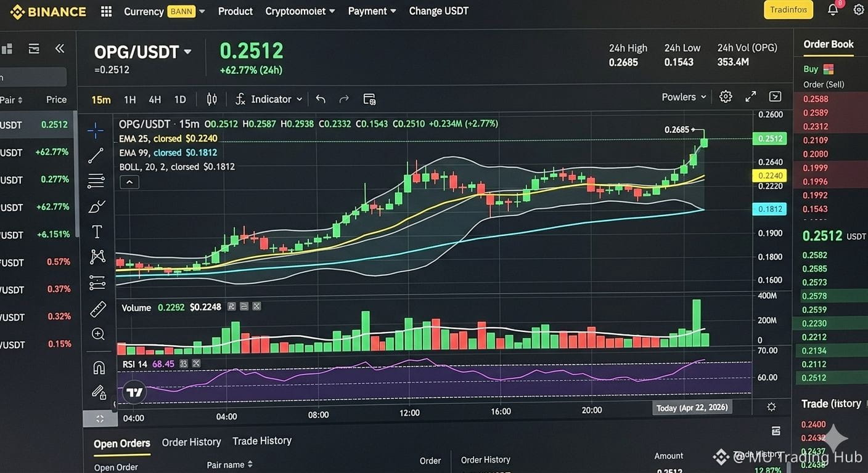868x473 pixels.
Task: Sort by the Pair name column
Action: click(229, 465)
